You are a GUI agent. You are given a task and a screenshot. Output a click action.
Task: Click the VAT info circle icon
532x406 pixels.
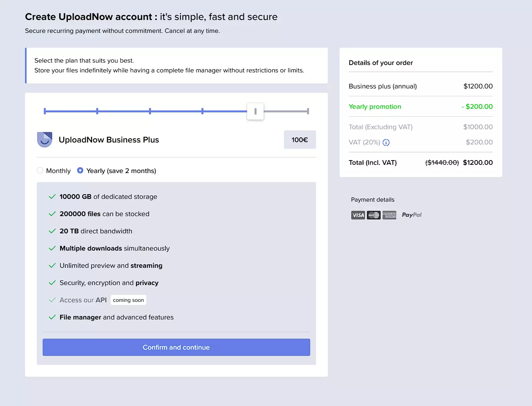(x=386, y=143)
